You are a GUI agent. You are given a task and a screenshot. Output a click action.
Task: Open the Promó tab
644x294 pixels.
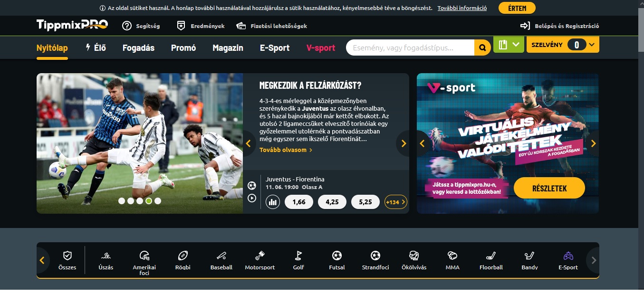tap(183, 48)
